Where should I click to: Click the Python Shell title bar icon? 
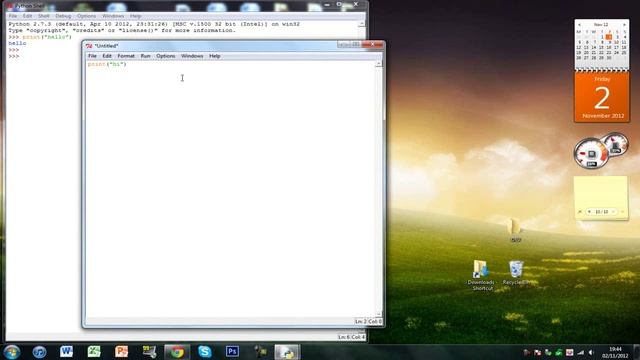[x=10, y=6]
